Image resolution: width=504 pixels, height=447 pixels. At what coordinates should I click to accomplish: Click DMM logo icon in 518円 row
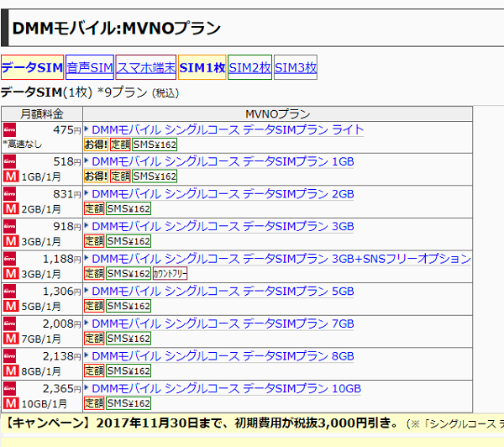click(9, 161)
